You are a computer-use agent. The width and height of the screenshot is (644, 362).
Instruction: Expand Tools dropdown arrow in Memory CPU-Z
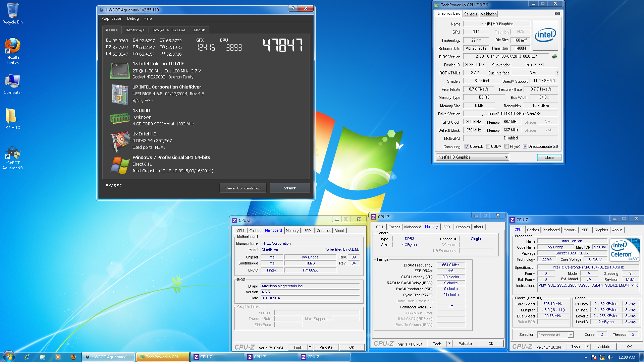coord(449,344)
